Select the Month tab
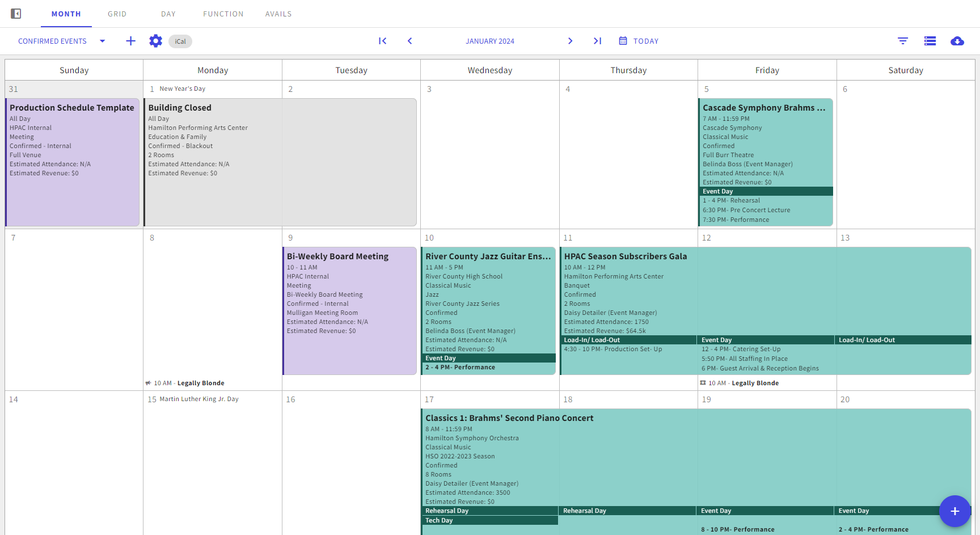Viewport: 980px width, 535px height. [66, 14]
